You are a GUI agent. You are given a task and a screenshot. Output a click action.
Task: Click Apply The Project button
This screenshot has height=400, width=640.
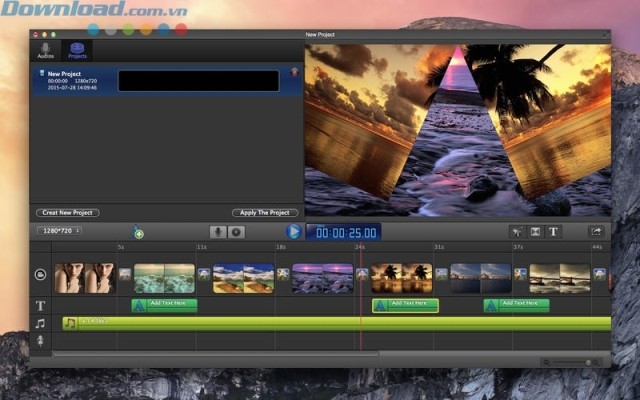pyautogui.click(x=266, y=213)
